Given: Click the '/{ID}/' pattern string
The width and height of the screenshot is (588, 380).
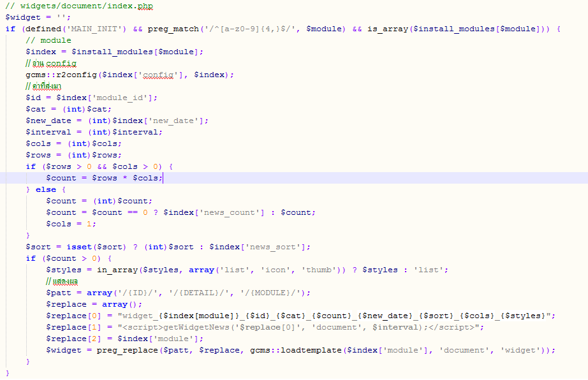Looking at the screenshot, I should [x=137, y=293].
